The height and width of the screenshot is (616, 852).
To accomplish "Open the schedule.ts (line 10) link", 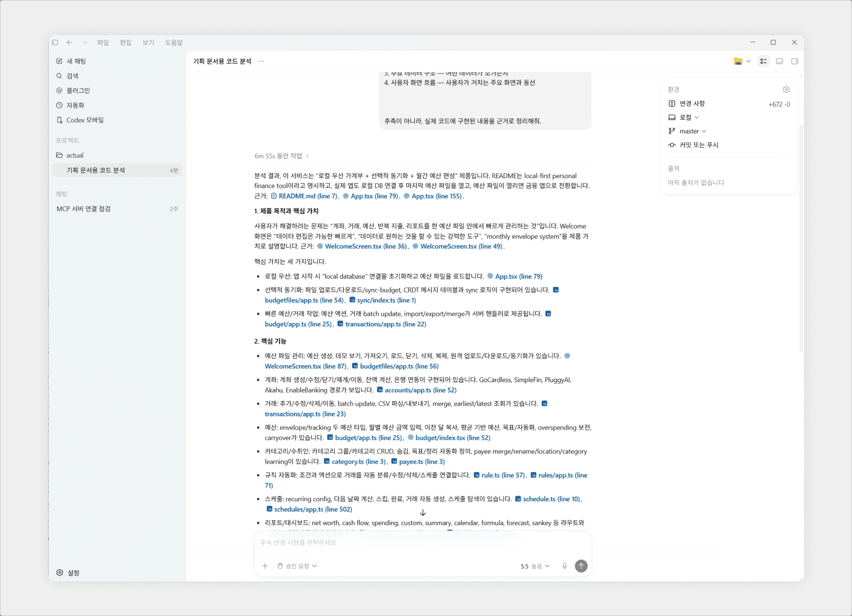I will click(x=548, y=499).
